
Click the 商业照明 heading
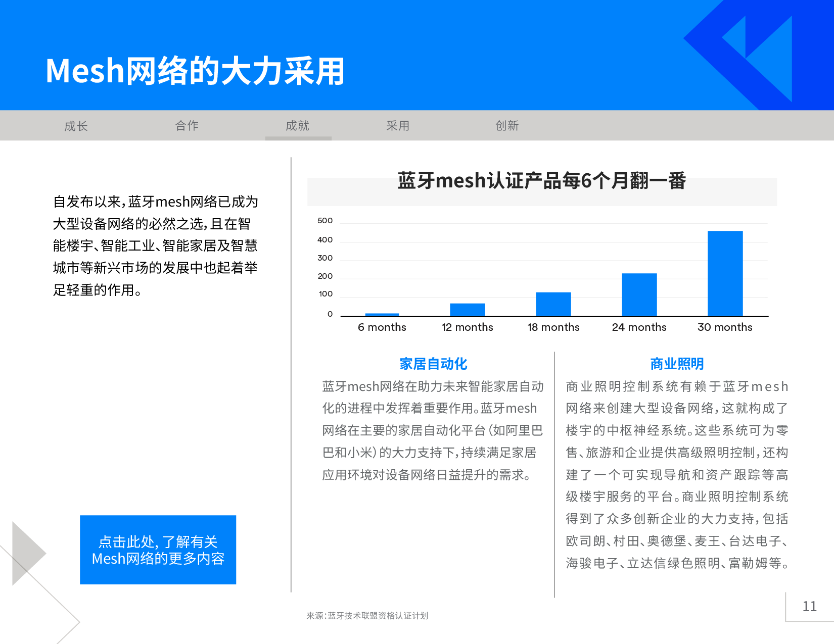pos(677,364)
